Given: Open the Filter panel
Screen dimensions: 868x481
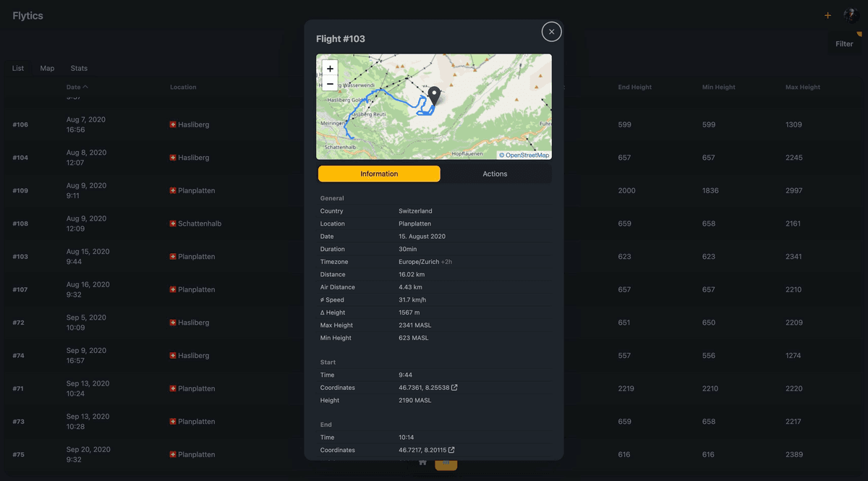Looking at the screenshot, I should coord(844,44).
